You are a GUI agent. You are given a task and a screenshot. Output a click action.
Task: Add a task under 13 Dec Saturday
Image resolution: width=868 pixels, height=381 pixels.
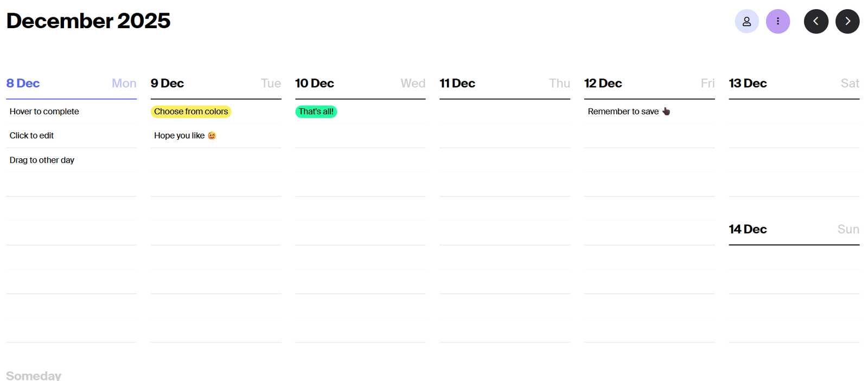pyautogui.click(x=794, y=112)
